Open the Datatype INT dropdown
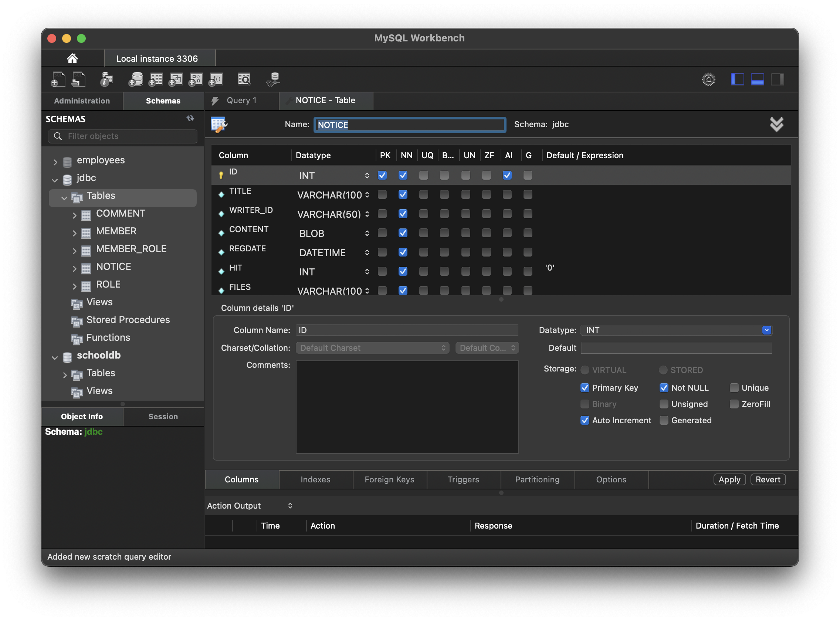The width and height of the screenshot is (840, 621). [x=766, y=330]
